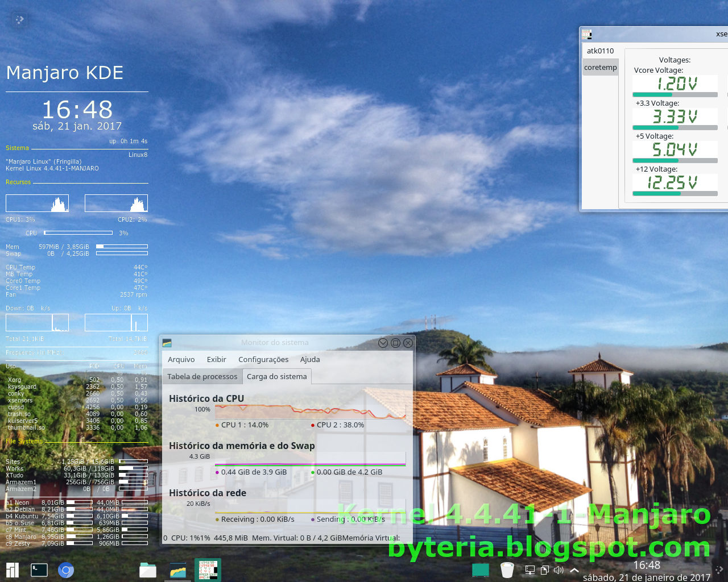
Task: Click the +5 Voltage level bar
Action: point(675,161)
